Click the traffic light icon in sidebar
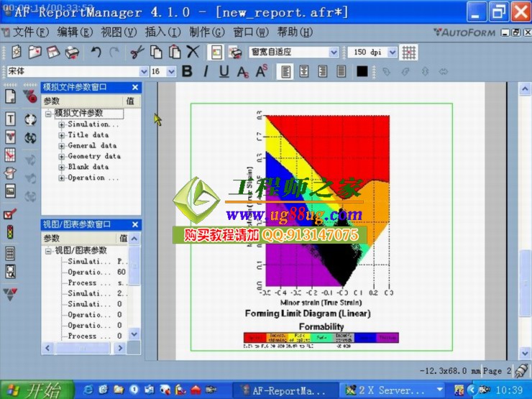 point(10,233)
